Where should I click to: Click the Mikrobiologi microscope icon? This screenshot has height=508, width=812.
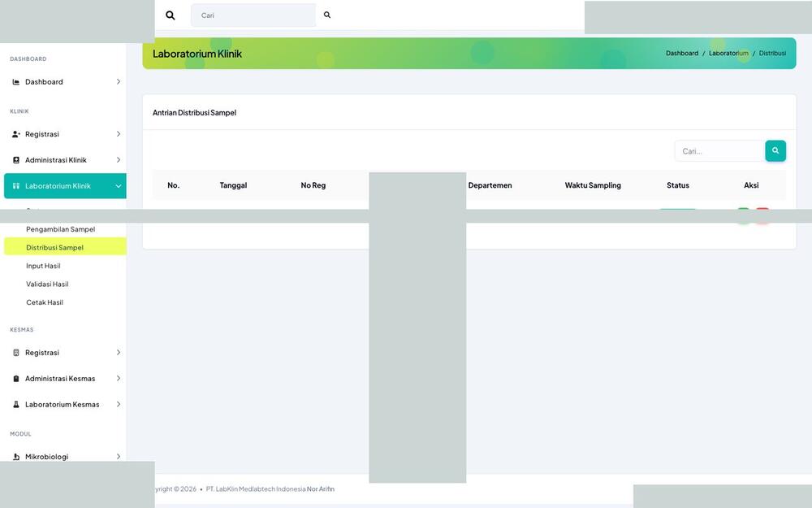click(16, 457)
